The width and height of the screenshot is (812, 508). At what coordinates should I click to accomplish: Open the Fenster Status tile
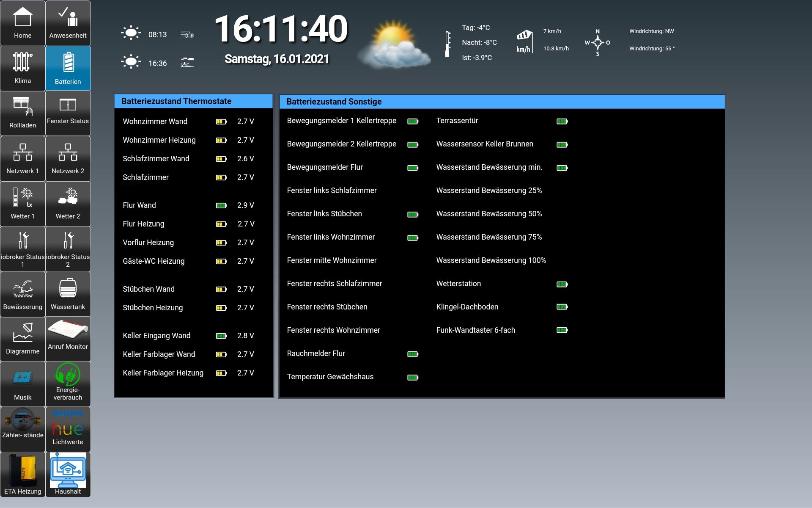click(x=68, y=113)
